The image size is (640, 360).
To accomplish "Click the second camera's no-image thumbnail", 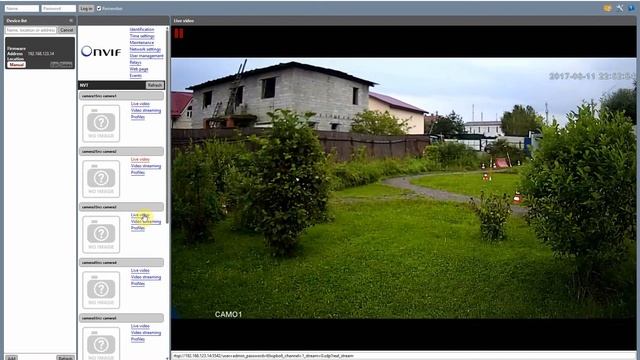I will pos(101,179).
